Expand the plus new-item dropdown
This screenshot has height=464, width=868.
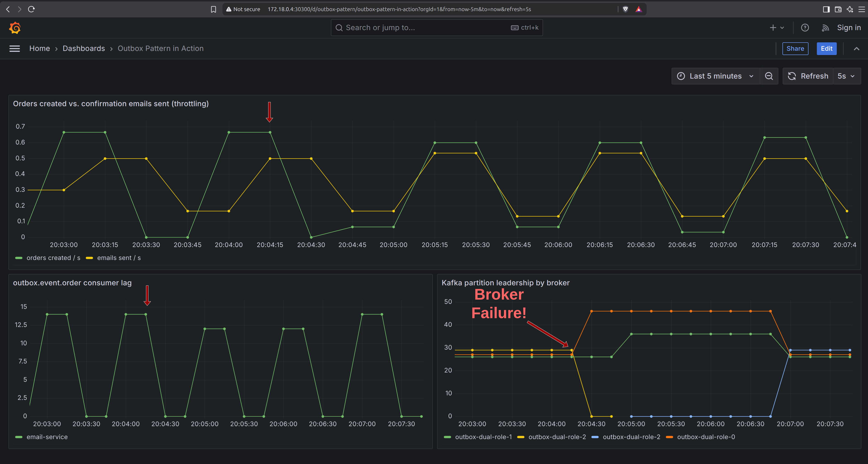click(x=777, y=28)
